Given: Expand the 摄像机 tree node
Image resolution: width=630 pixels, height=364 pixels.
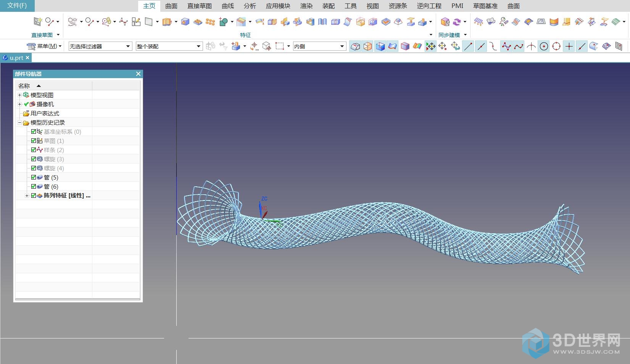Looking at the screenshot, I should [20, 104].
